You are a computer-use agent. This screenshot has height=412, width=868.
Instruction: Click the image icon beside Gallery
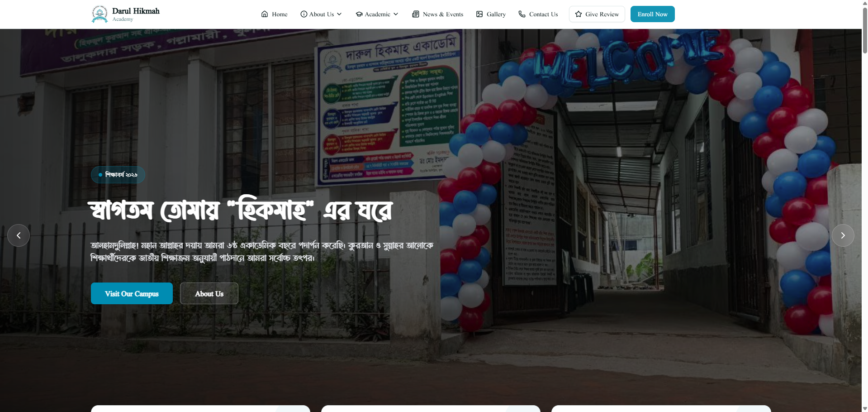tap(479, 14)
